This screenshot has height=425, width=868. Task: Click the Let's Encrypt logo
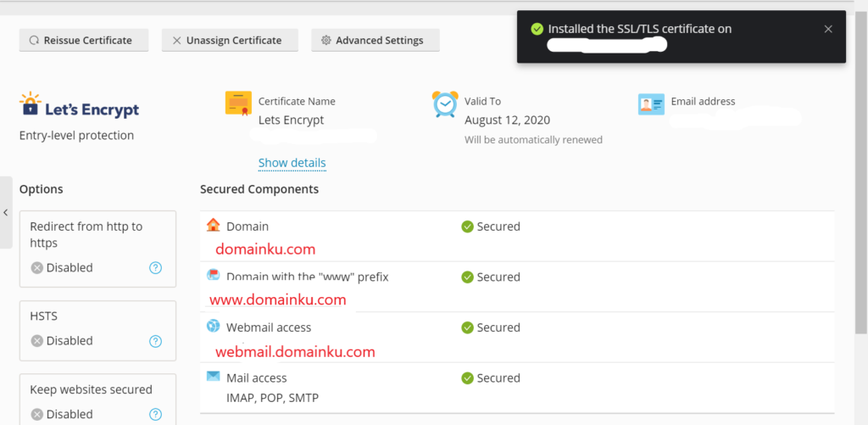(79, 105)
